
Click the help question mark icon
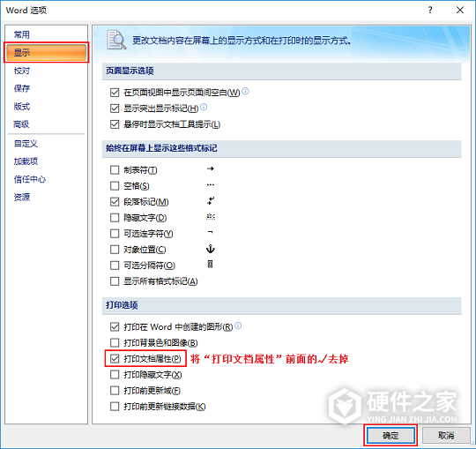pyautogui.click(x=430, y=10)
